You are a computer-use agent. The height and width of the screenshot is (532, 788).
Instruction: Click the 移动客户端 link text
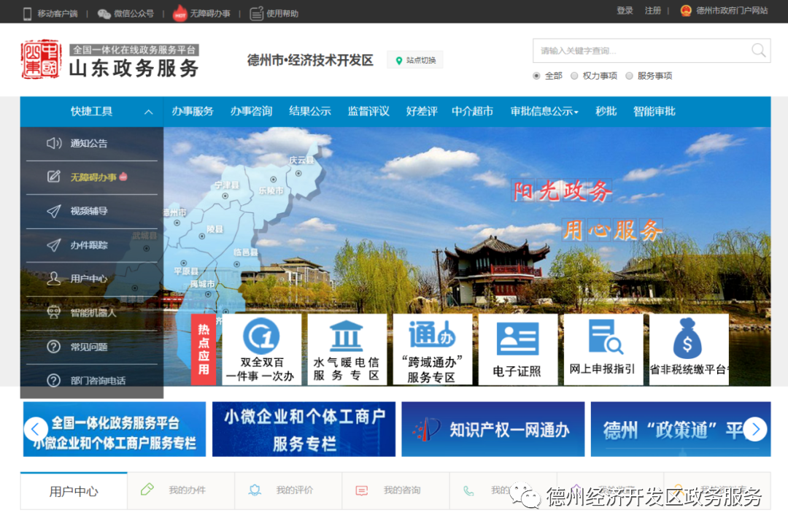tap(58, 14)
